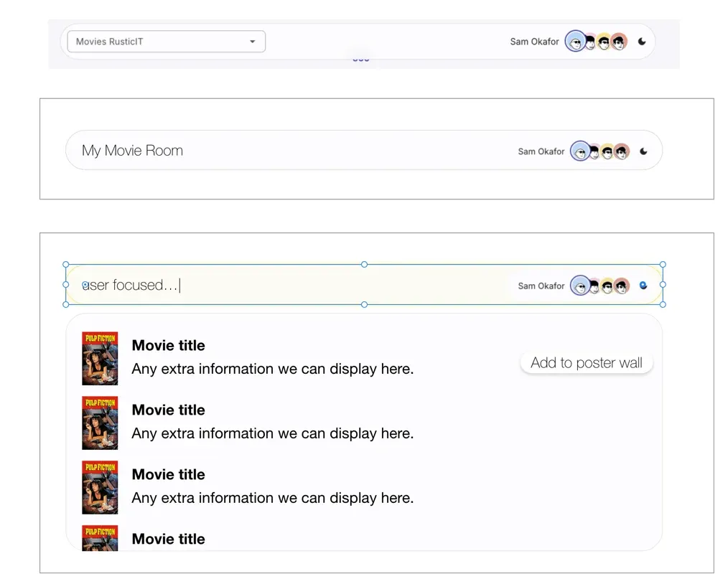The image size is (728, 584).
Task: Grab the bottom-right selection handle
Action: (663, 304)
